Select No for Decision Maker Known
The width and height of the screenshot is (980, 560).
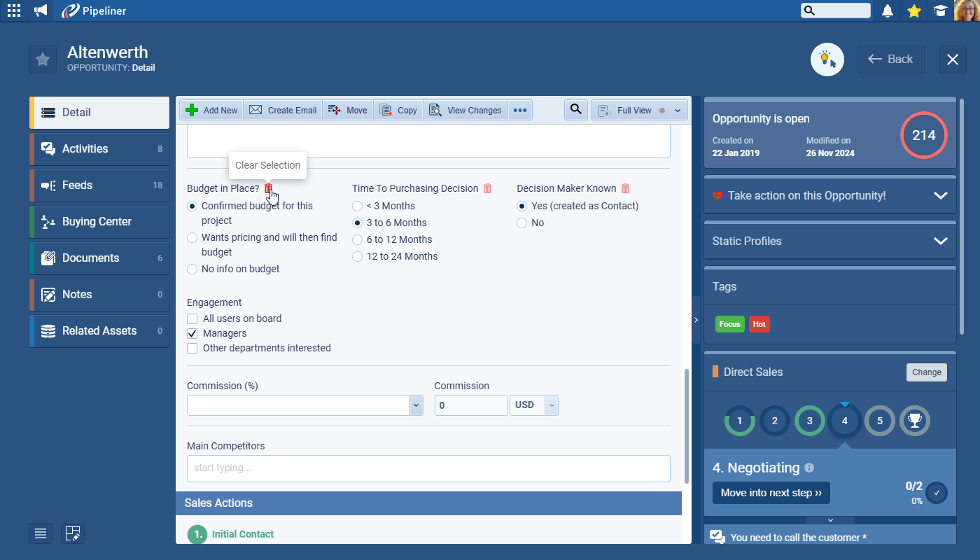[x=521, y=223]
